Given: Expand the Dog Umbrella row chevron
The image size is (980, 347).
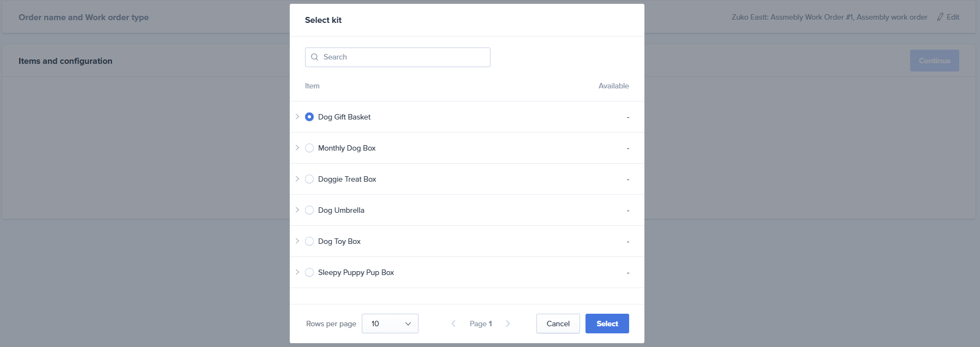Looking at the screenshot, I should coord(297,210).
